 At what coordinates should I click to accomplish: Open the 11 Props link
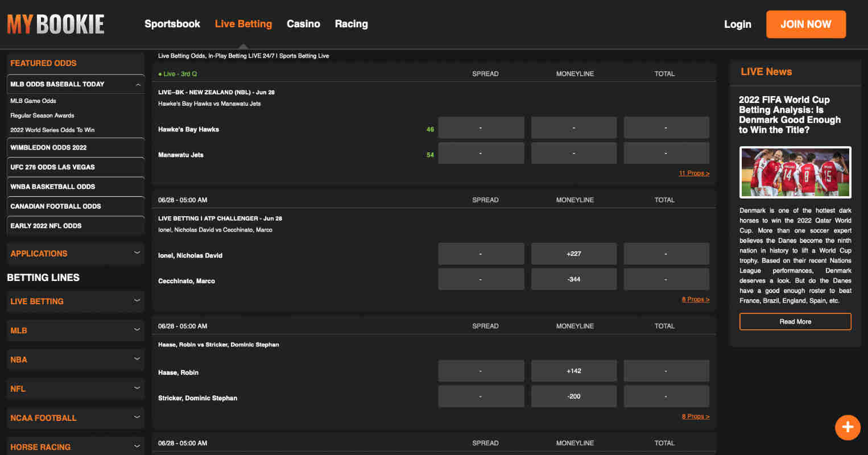694,173
